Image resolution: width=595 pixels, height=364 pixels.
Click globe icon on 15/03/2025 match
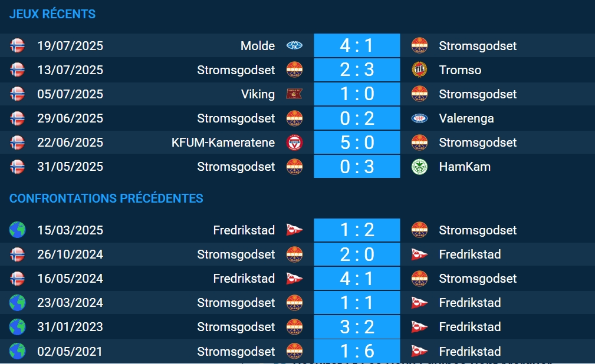pyautogui.click(x=18, y=230)
